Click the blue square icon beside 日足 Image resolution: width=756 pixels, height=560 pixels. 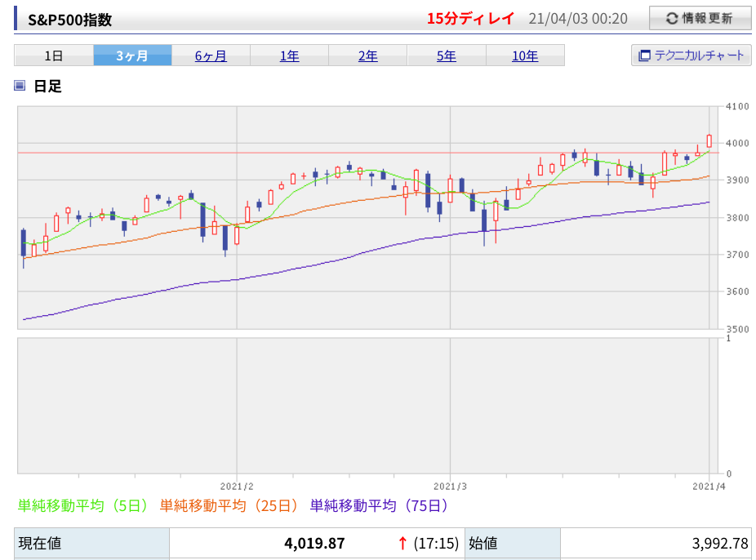click(20, 86)
